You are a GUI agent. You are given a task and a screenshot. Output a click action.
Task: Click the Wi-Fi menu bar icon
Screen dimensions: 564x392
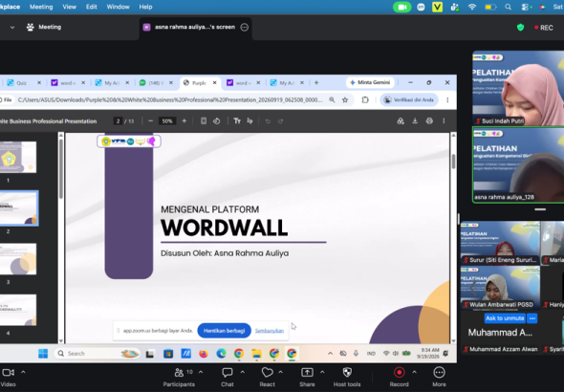[472, 7]
